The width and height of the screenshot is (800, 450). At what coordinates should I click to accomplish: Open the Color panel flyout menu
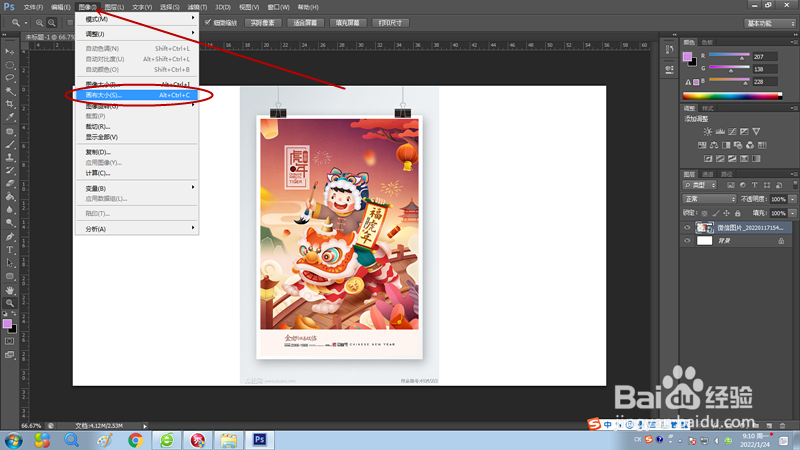pos(793,42)
